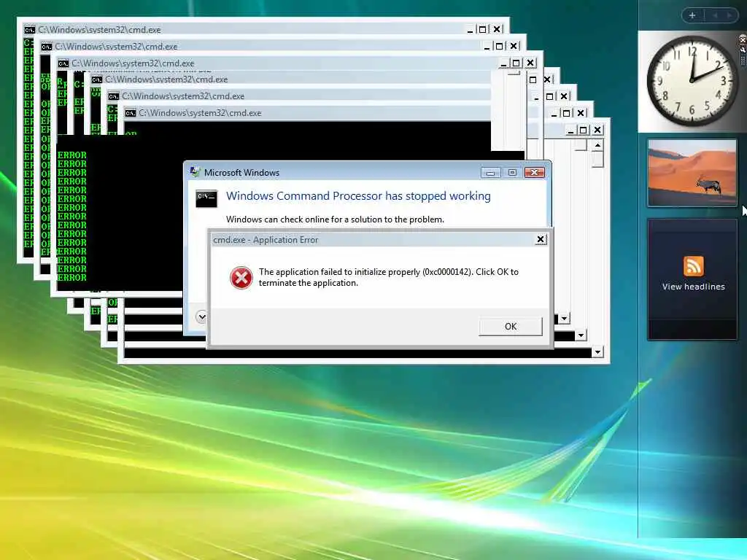This screenshot has height=560, width=747.
Task: Maximize the Microsoft Windows crash dialog
Action: (512, 172)
